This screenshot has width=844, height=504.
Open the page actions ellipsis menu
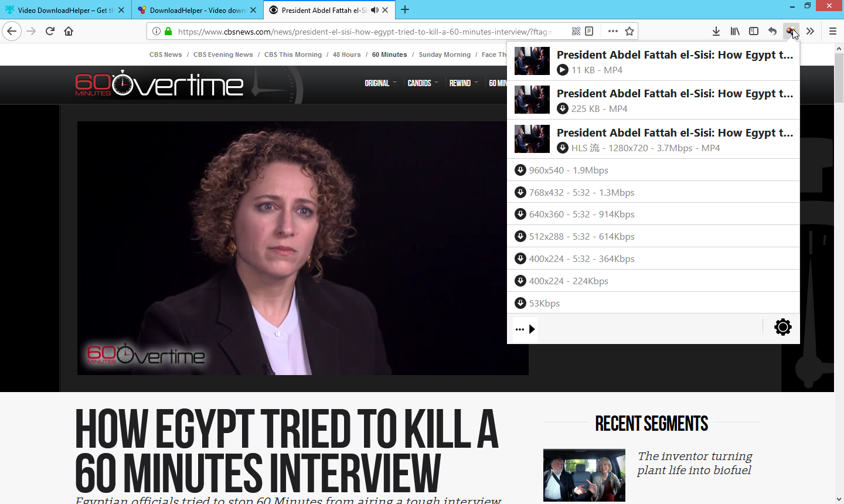[612, 31]
